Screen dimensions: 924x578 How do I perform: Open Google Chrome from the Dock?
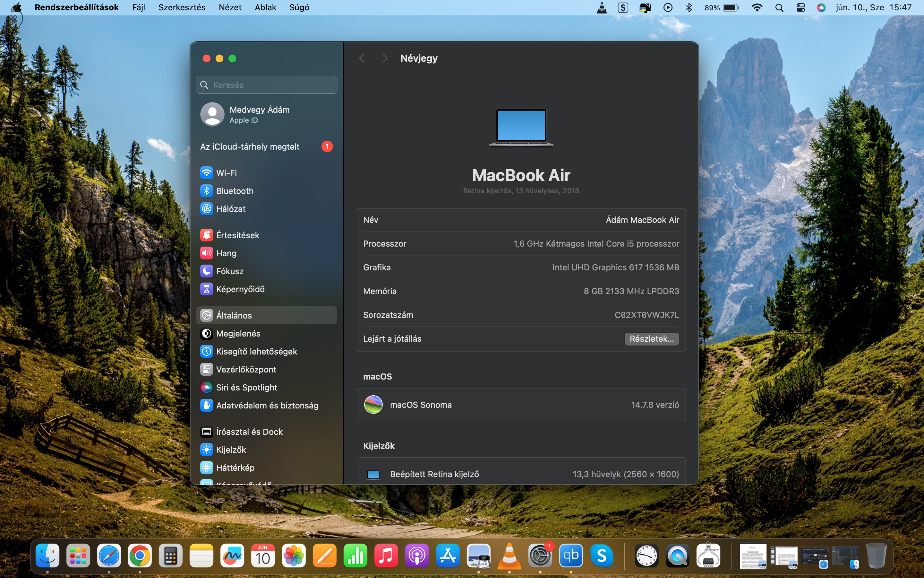[140, 555]
